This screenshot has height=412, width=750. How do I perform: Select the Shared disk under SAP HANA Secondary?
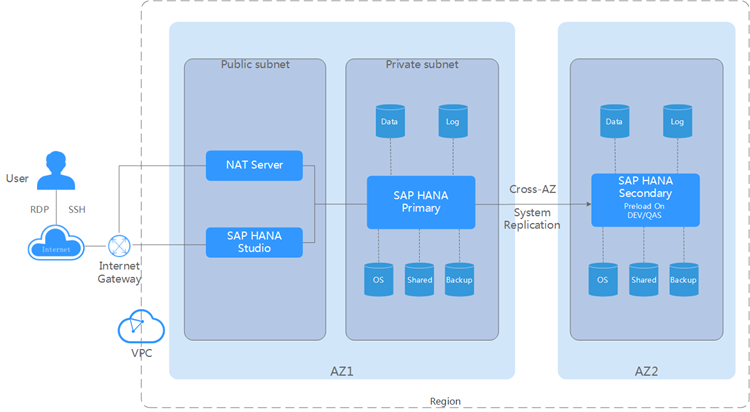click(x=644, y=279)
